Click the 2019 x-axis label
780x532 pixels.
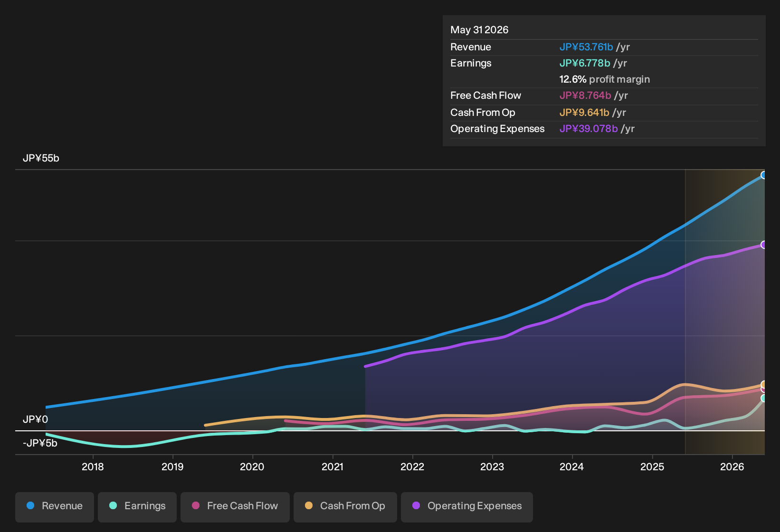coord(172,467)
